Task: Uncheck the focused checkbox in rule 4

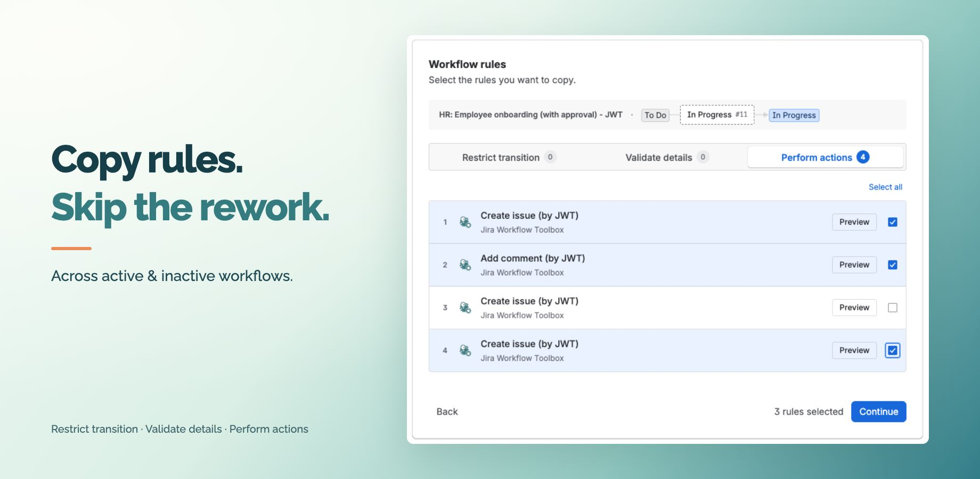Action: click(893, 350)
